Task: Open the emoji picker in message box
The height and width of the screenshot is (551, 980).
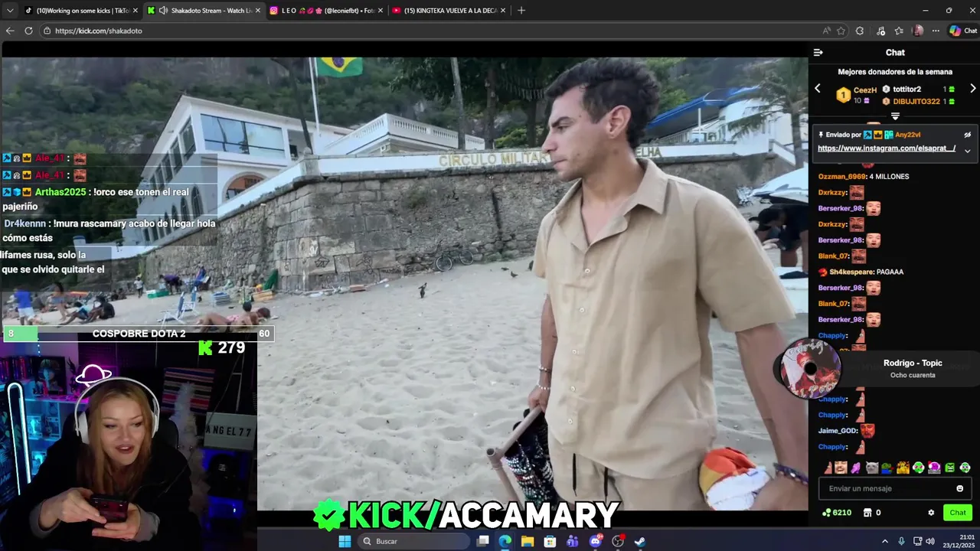Action: tap(959, 488)
